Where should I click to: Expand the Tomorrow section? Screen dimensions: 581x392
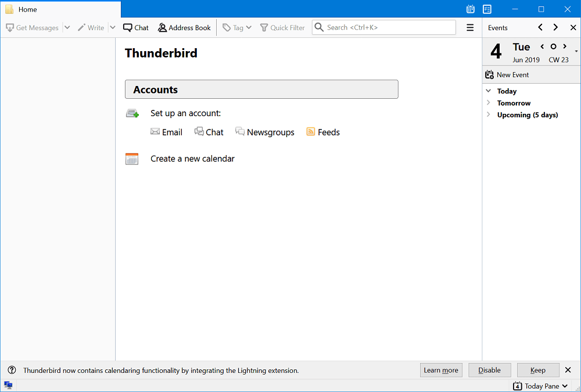pyautogui.click(x=489, y=103)
